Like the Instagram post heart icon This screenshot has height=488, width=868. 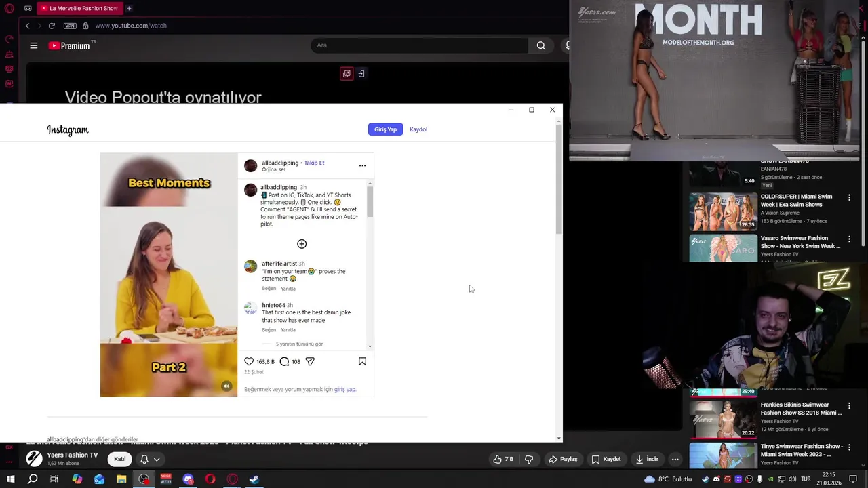[x=249, y=361]
